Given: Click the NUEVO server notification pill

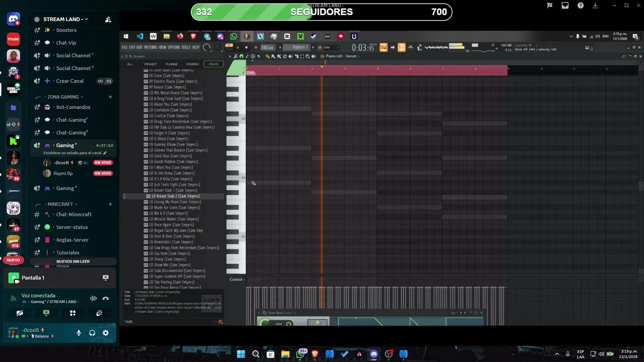Looking at the screenshot, I should [14, 260].
